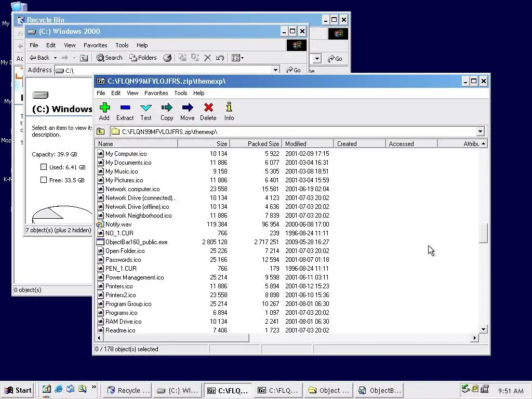The image size is (532, 399).
Task: Switch to the Recycle taskbar button
Action: [128, 390]
